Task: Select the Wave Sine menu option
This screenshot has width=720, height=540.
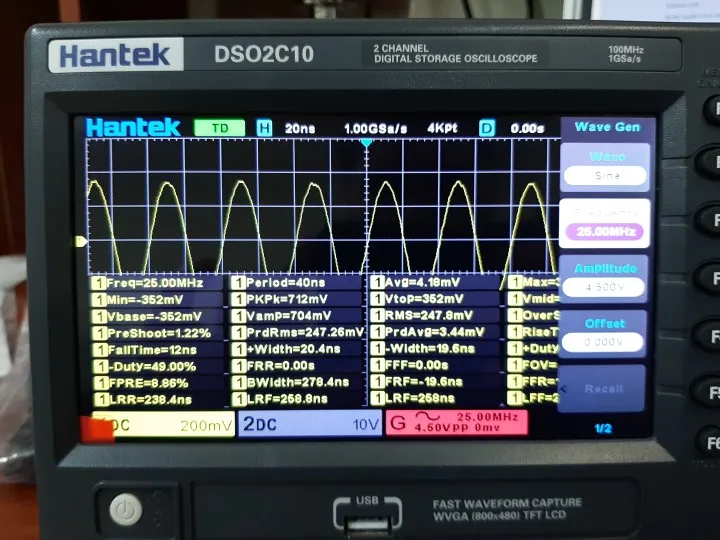Action: coord(605,168)
